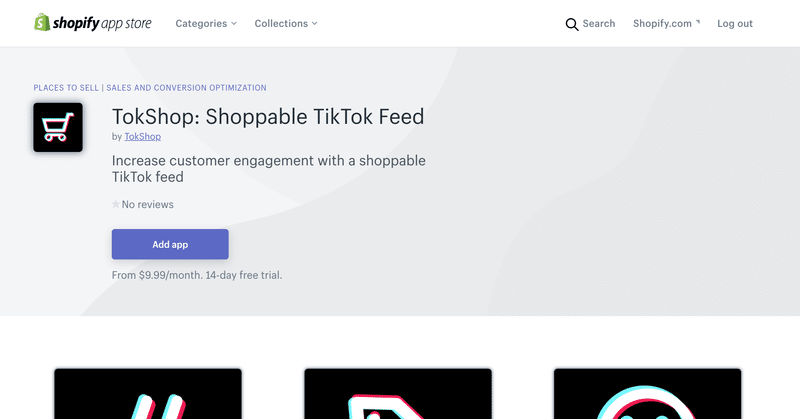Open the Places to Sell category link
Screen dimensions: 800x419
tap(66, 88)
